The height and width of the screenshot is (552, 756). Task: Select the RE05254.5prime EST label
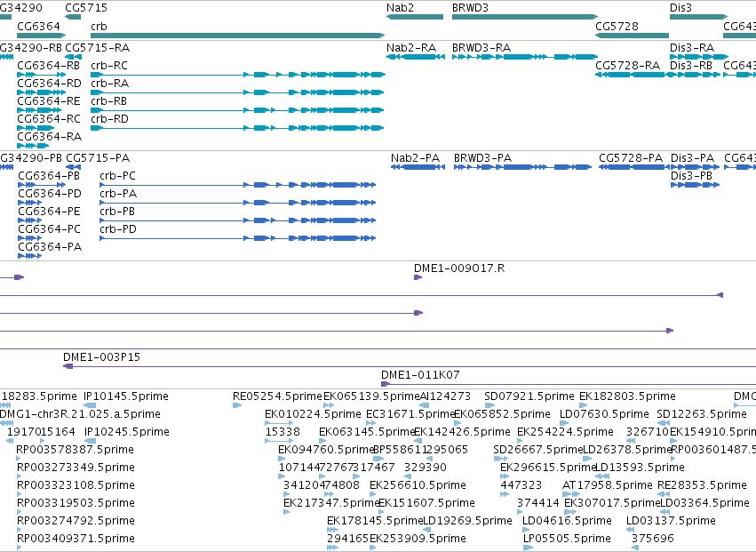click(x=277, y=396)
